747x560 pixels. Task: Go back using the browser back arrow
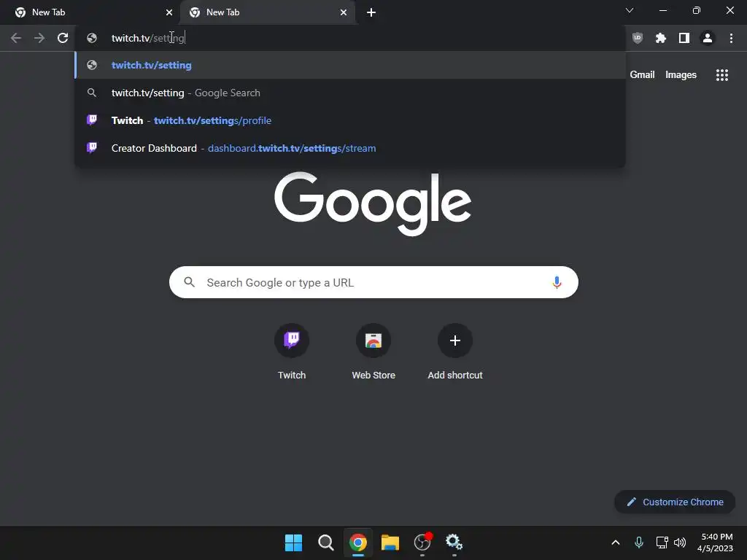[x=16, y=38]
